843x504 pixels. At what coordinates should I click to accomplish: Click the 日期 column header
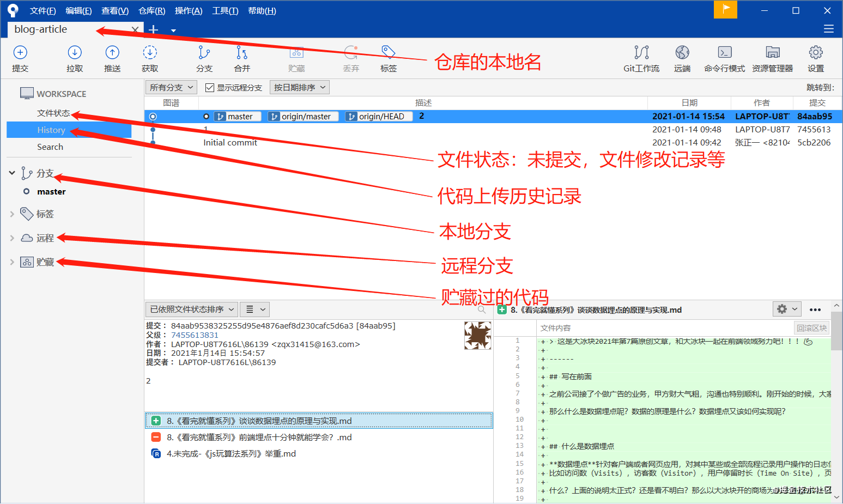(689, 102)
